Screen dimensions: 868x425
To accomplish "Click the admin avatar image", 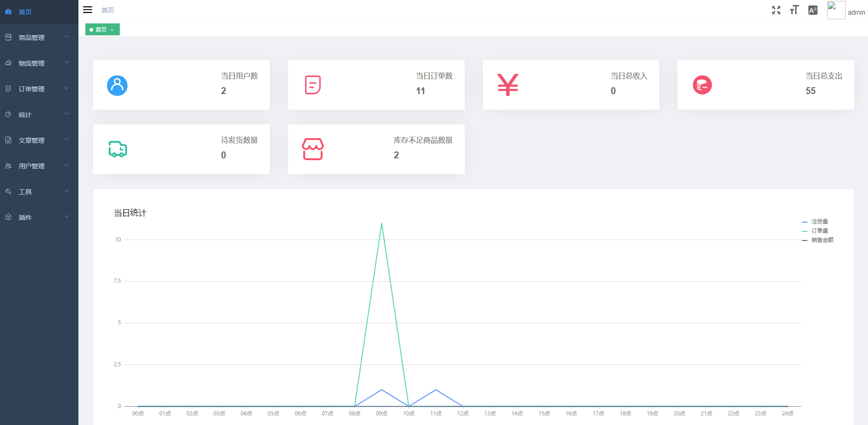I will (835, 10).
